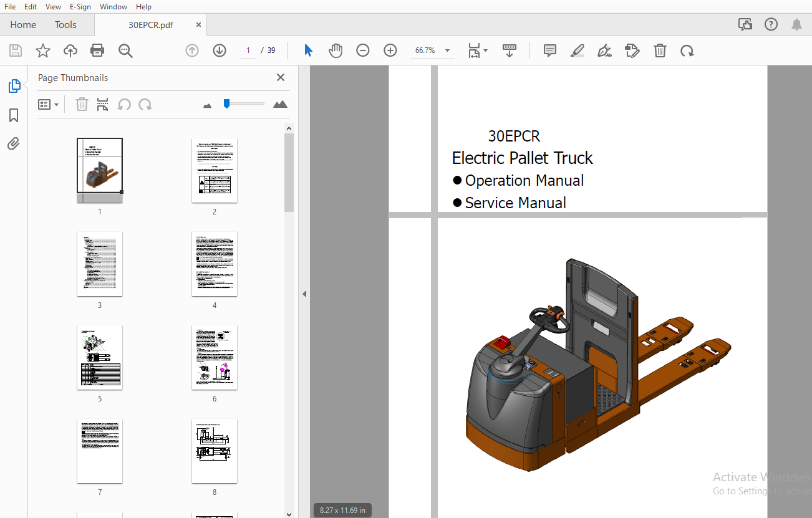Viewport: 812px width, 518px height.
Task: Open the View menu
Action: 54,6
